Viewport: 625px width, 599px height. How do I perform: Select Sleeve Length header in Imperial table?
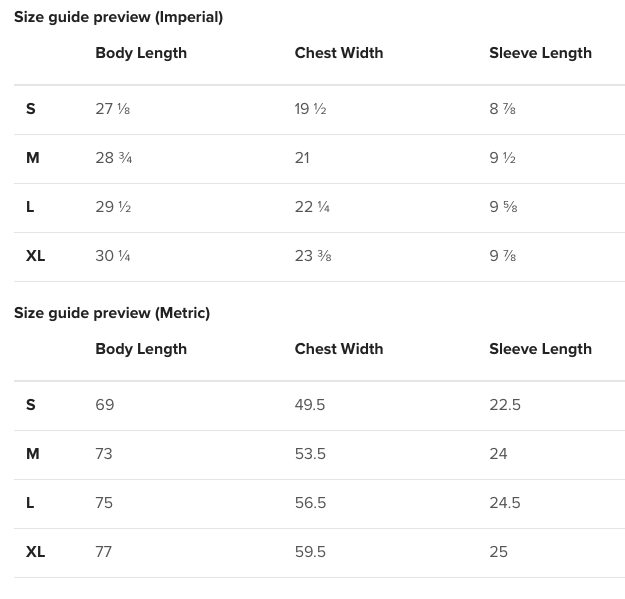click(x=540, y=53)
